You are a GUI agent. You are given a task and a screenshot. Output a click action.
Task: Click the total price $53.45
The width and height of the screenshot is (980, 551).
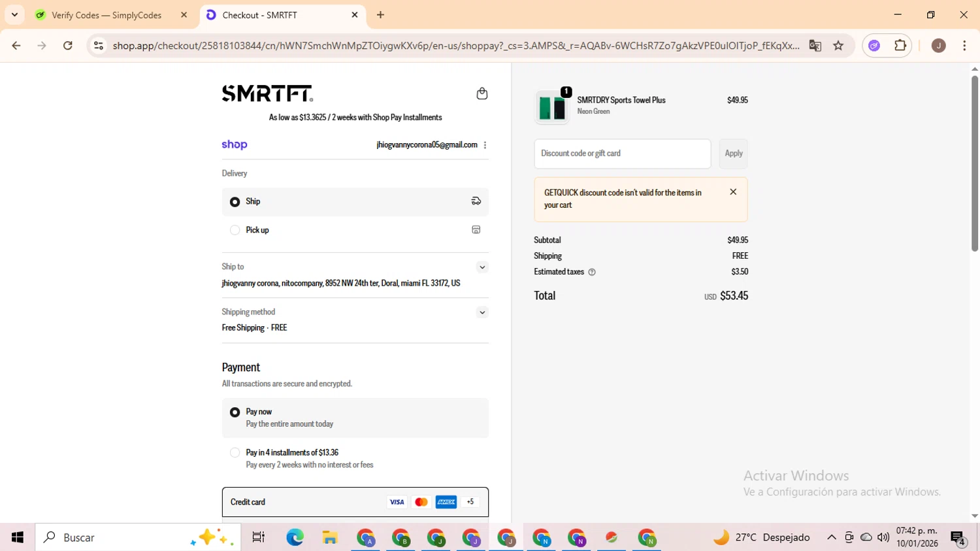tap(734, 296)
